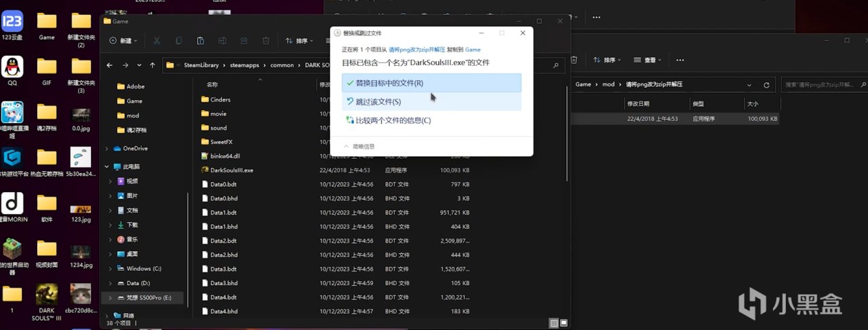Click common in address breadcrumb

pyautogui.click(x=282, y=65)
